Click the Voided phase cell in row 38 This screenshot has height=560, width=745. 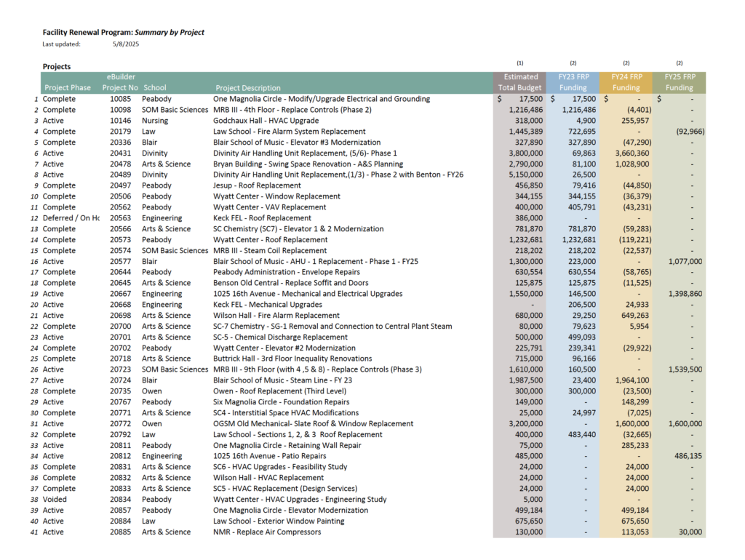(55, 500)
